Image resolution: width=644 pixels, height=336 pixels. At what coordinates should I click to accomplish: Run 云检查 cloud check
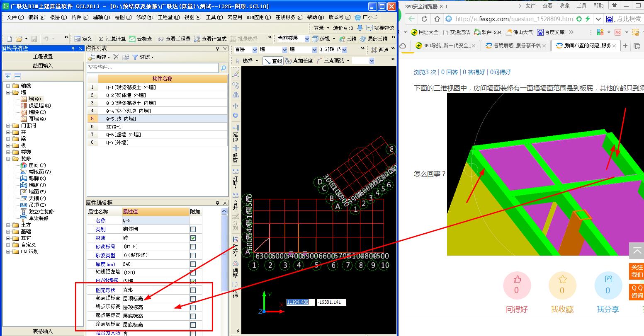tap(141, 39)
